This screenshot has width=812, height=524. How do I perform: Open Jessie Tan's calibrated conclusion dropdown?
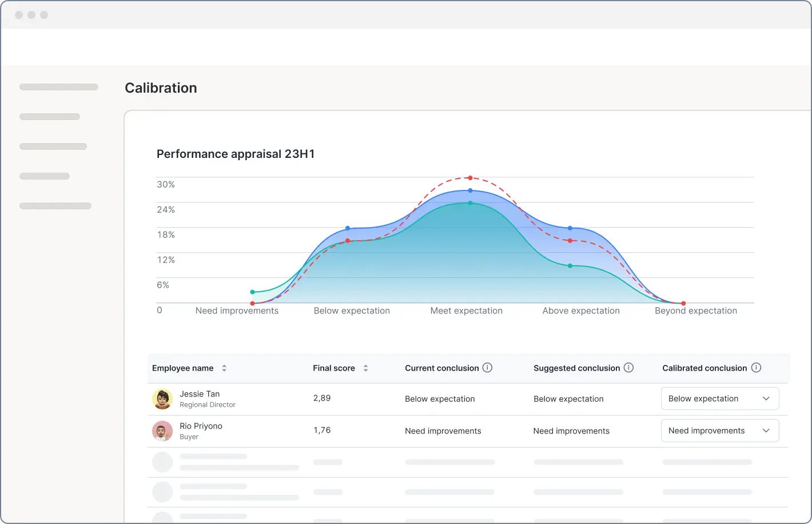point(719,399)
